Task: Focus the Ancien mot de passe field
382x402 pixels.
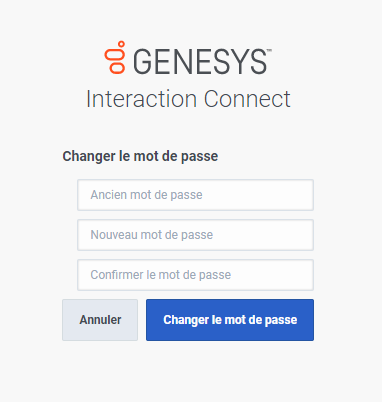Action: coord(195,195)
